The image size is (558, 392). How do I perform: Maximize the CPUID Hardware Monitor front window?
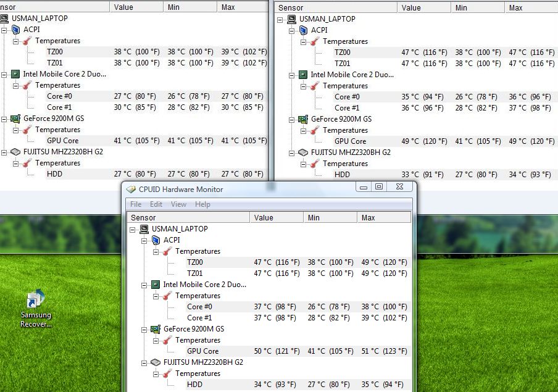coord(379,187)
